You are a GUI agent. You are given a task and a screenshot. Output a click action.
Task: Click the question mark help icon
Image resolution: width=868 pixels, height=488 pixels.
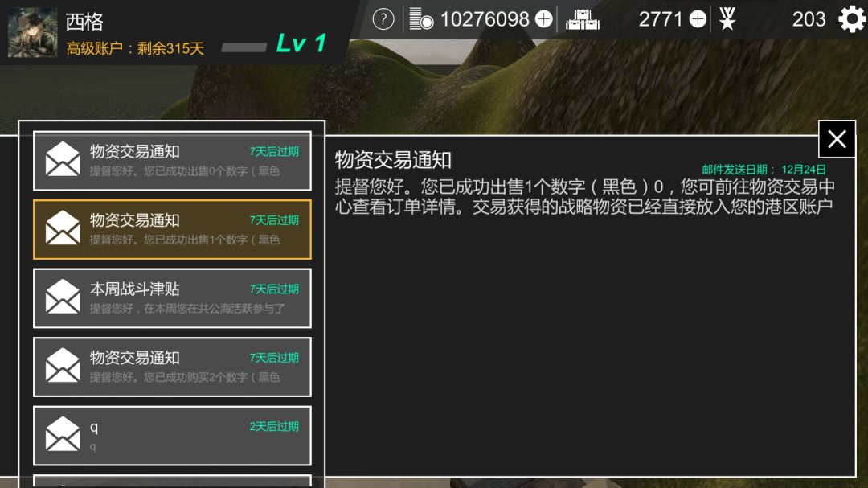click(383, 19)
